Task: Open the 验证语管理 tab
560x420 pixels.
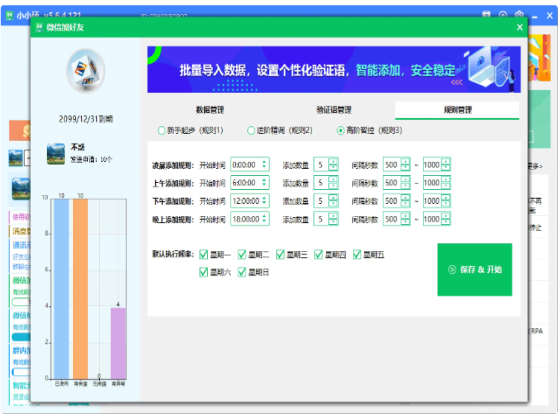Action: point(334,110)
